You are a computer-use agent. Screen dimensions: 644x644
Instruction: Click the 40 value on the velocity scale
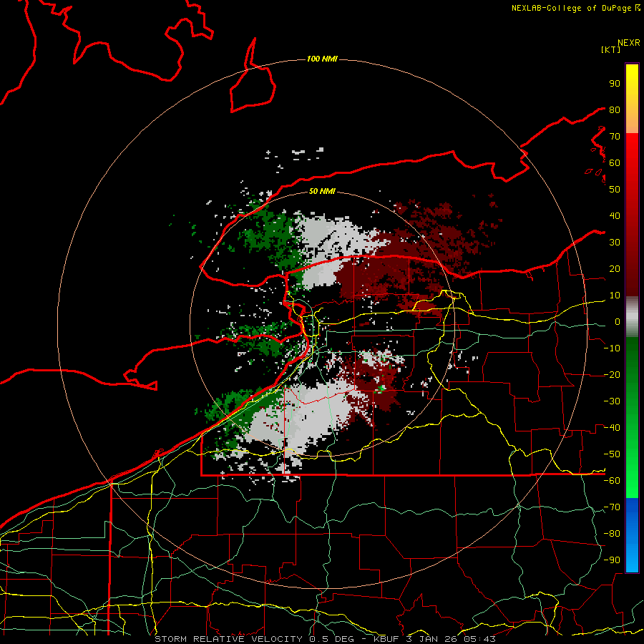[615, 215]
